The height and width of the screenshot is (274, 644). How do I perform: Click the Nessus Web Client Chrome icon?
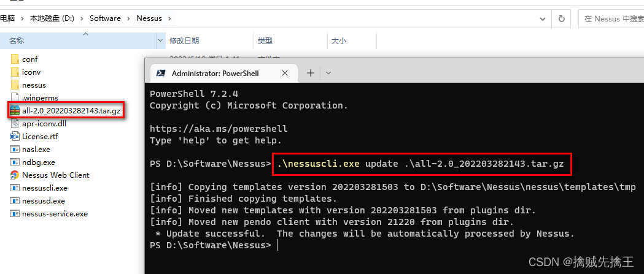[15, 175]
